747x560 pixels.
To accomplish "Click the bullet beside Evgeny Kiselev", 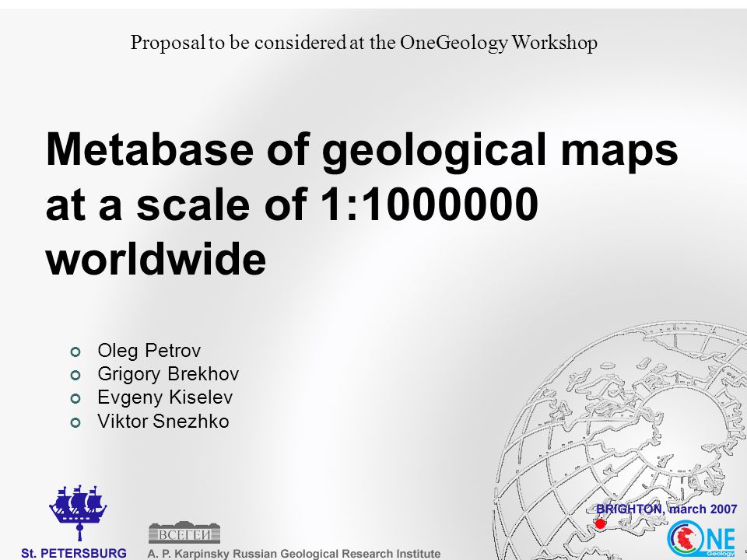I will 75,398.
